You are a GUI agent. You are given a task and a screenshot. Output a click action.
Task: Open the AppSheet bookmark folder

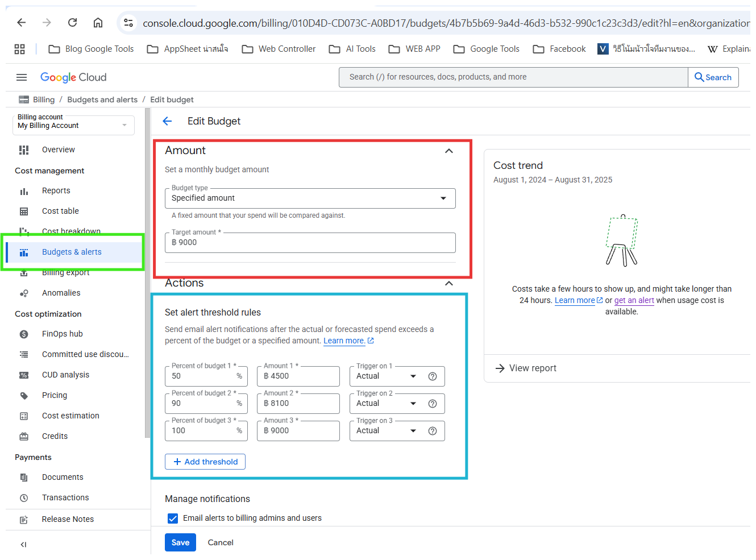188,49
